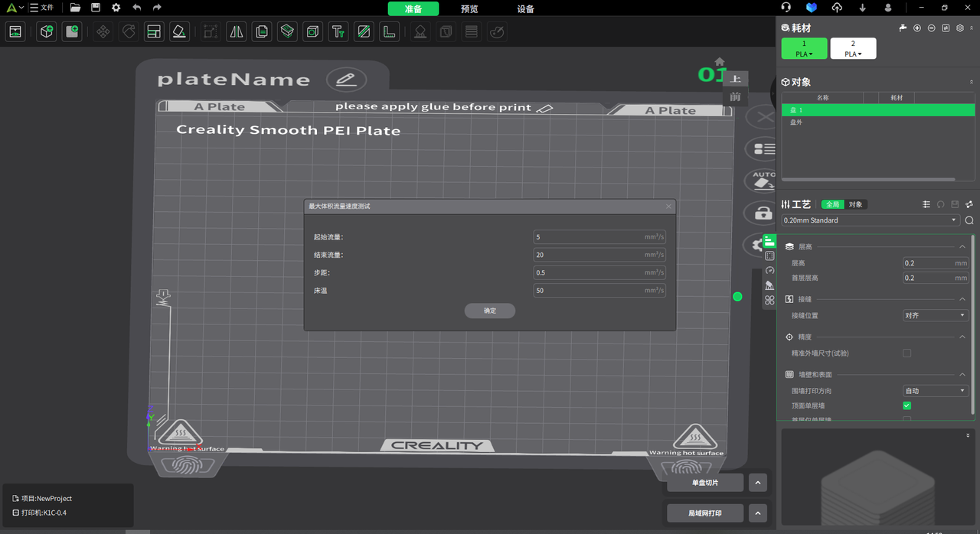Image resolution: width=980 pixels, height=534 pixels.
Task: Open user account profile icon
Action: pyautogui.click(x=888, y=8)
